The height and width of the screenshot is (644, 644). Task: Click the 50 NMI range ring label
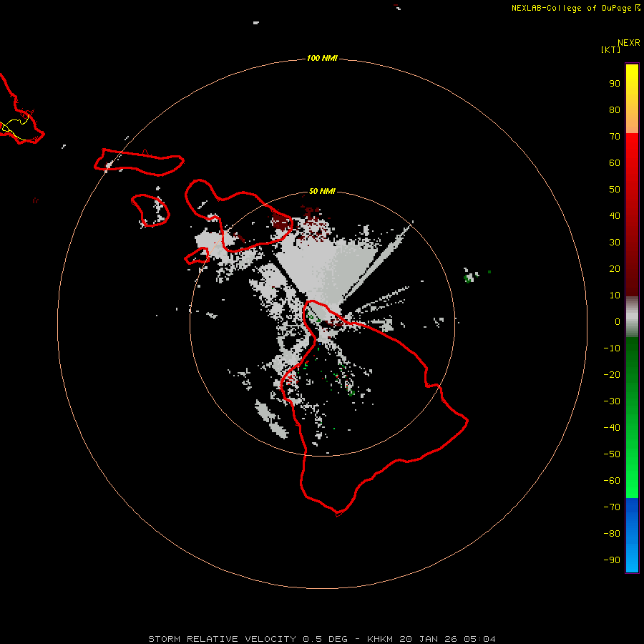click(x=322, y=191)
